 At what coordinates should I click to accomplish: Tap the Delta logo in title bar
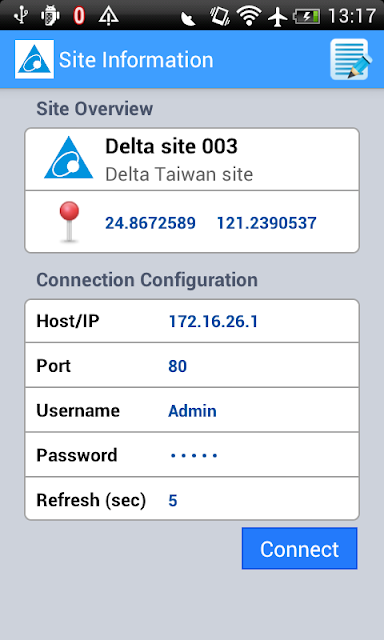pyautogui.click(x=34, y=59)
